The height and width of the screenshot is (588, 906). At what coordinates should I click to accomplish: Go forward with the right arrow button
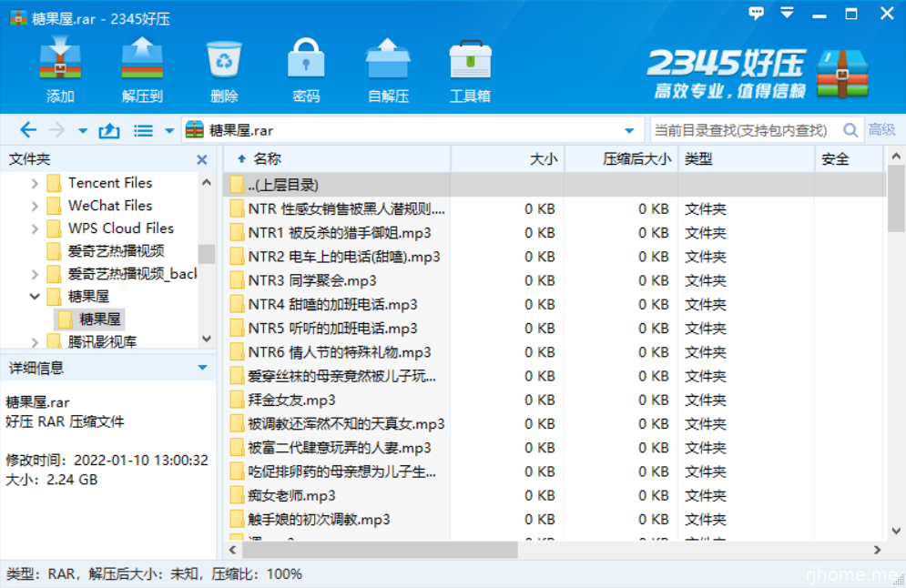tap(56, 130)
